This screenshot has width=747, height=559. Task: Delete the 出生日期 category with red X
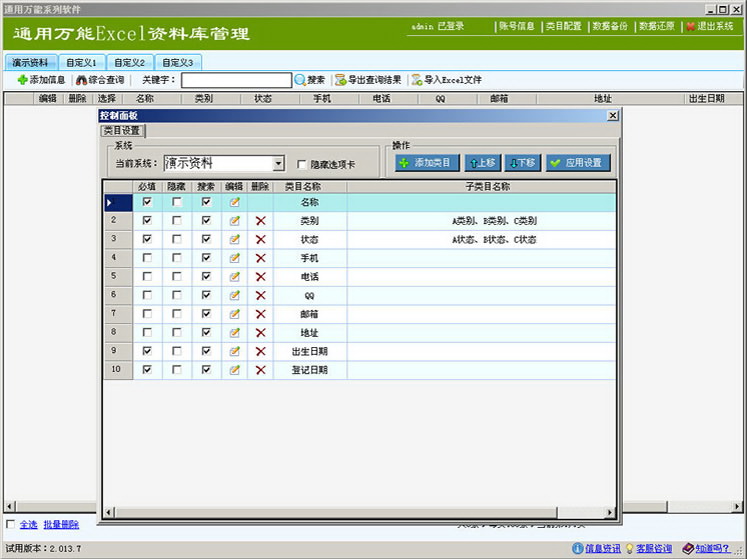pos(261,351)
